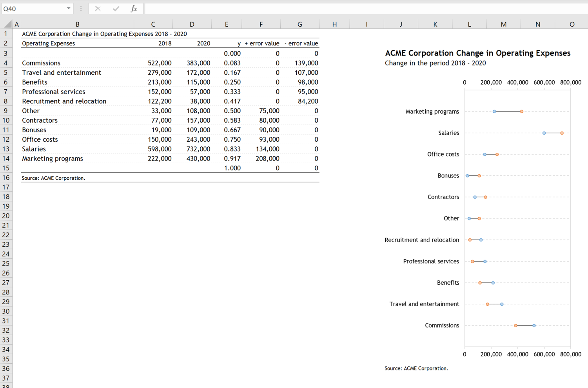The height and width of the screenshot is (388, 588).
Task: Click the confirm checkmark formula bar icon
Action: (x=116, y=9)
